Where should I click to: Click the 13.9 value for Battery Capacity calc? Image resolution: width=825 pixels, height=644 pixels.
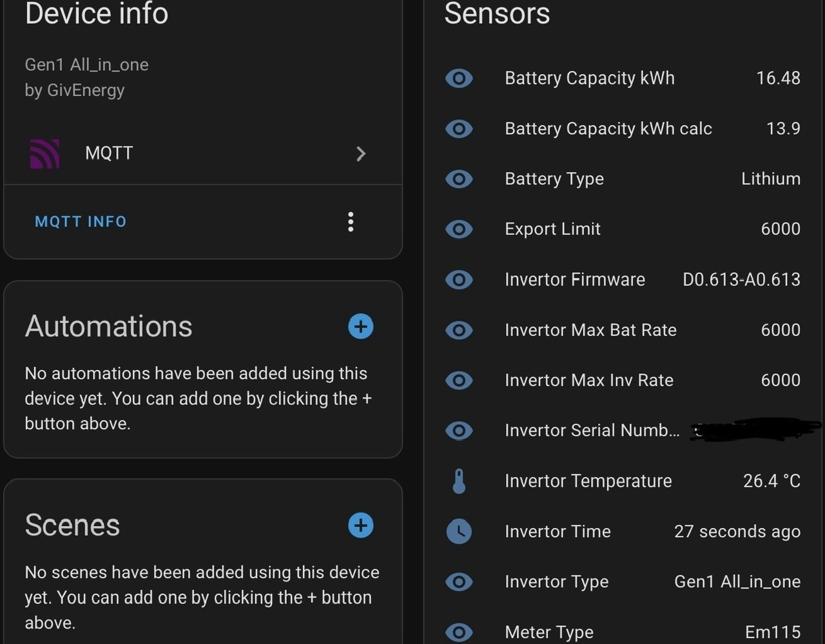(x=783, y=128)
